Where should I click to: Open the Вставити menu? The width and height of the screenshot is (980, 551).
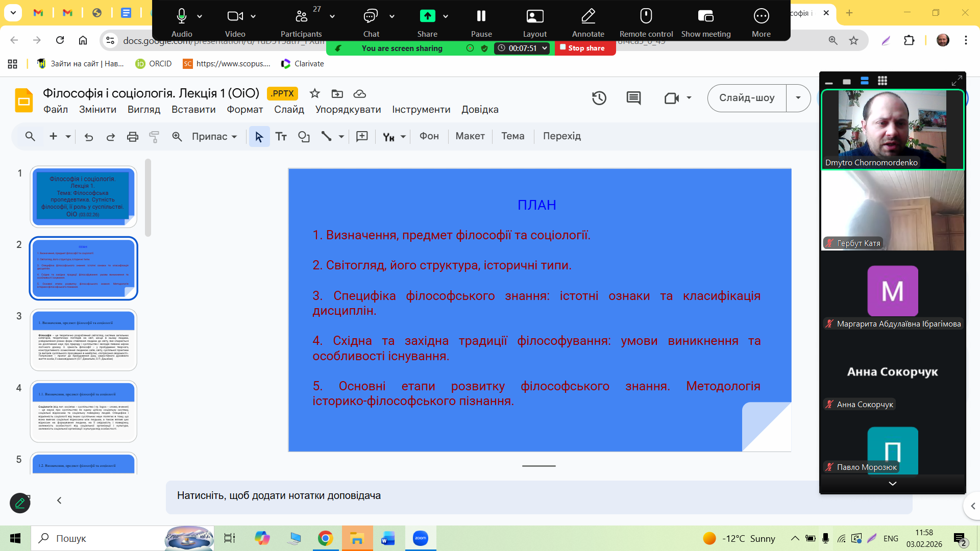[x=193, y=110]
